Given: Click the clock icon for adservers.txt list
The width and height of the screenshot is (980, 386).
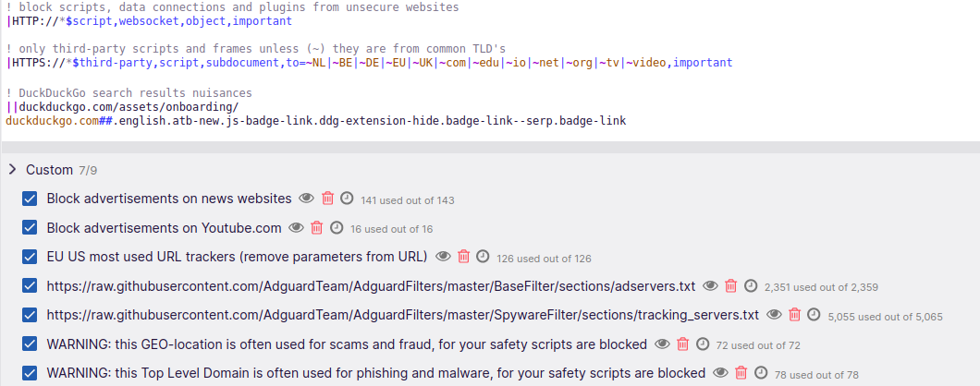Looking at the screenshot, I should point(751,286).
